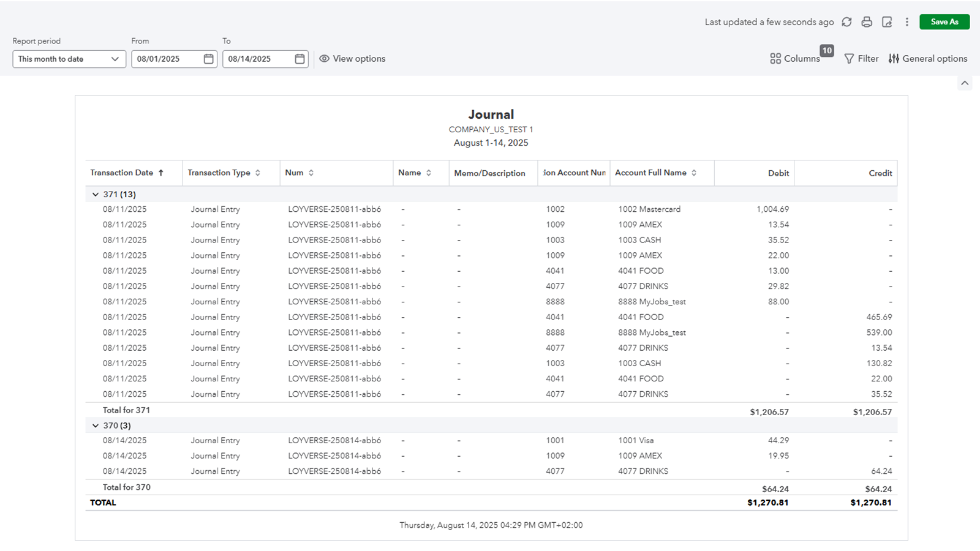Click the print report icon
The image size is (980, 551).
pos(867,22)
